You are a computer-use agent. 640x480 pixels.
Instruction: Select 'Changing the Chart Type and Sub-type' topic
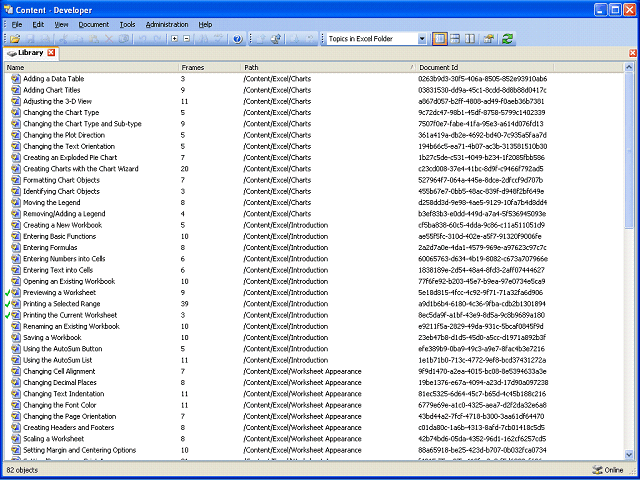point(82,124)
